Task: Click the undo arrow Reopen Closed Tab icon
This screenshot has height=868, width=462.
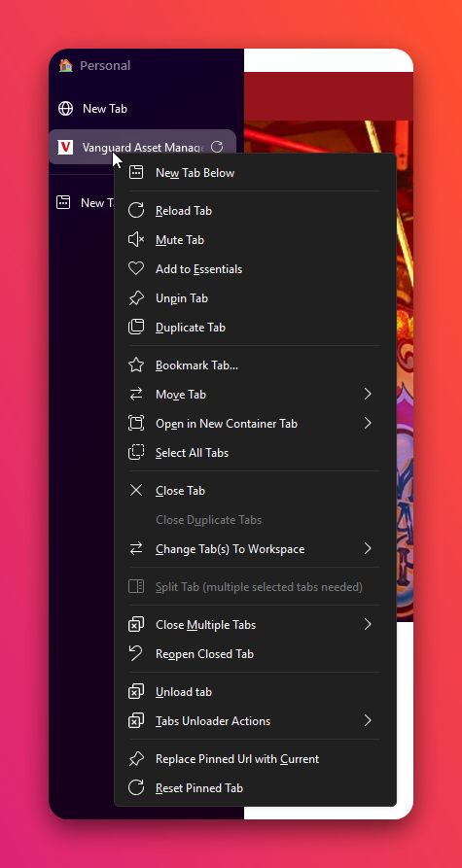Action: pyautogui.click(x=136, y=654)
